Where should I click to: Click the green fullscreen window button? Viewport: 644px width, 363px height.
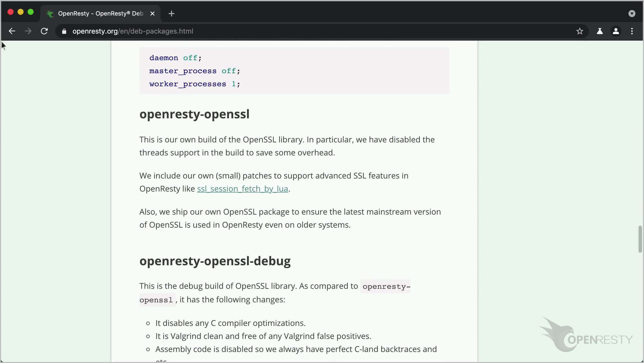[x=31, y=12]
